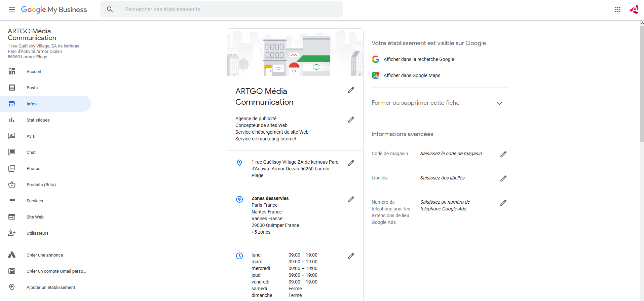Click the Google Maps logo icon
Viewport: 644px width, 301px height.
[x=376, y=75]
